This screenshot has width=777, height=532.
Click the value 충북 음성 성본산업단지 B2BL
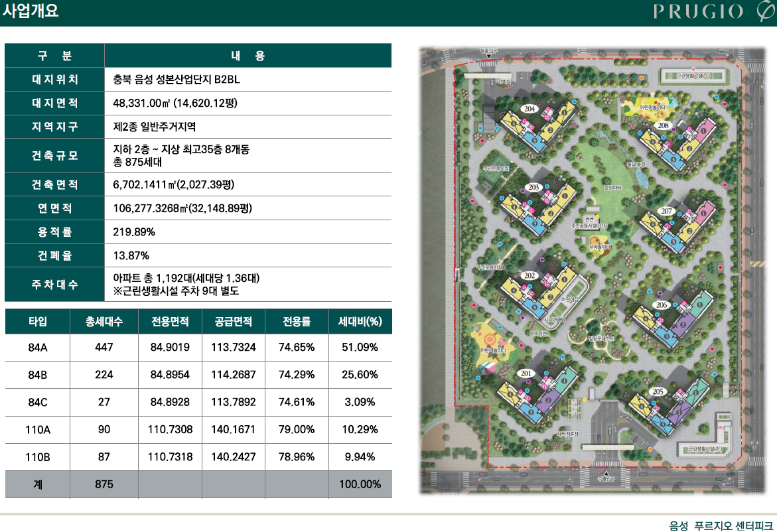tap(177, 80)
